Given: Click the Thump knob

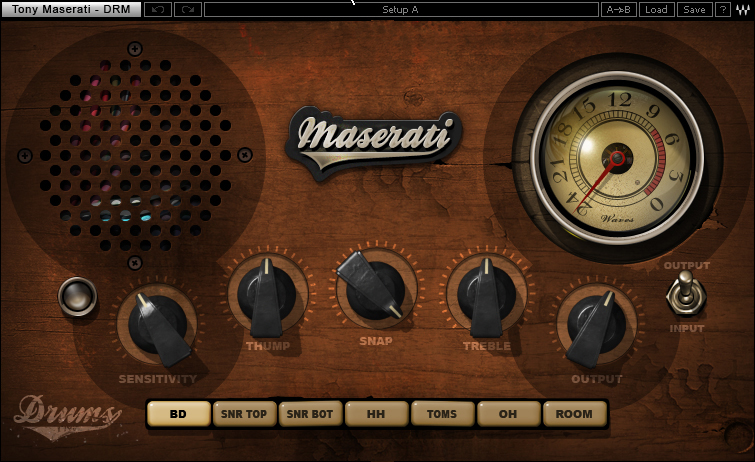Looking at the screenshot, I should click(267, 297).
